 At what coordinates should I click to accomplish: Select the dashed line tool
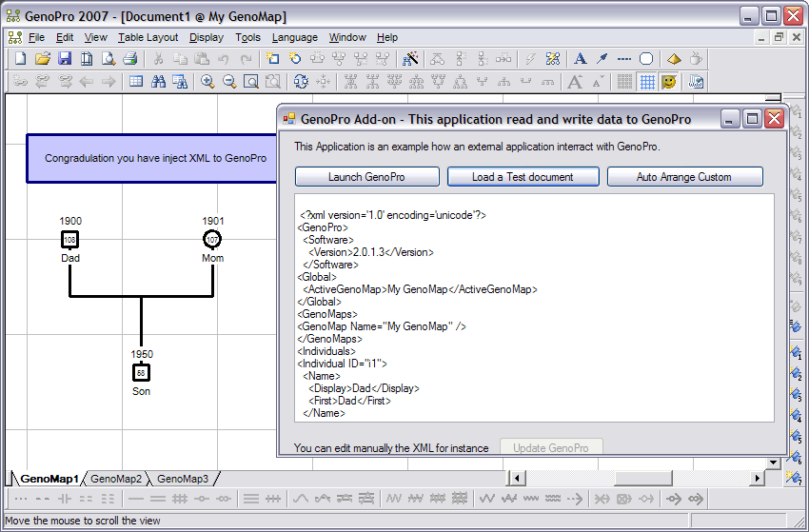click(624, 59)
